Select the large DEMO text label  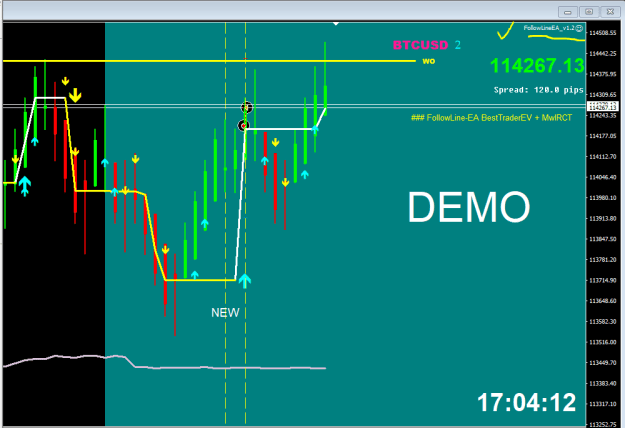(469, 207)
